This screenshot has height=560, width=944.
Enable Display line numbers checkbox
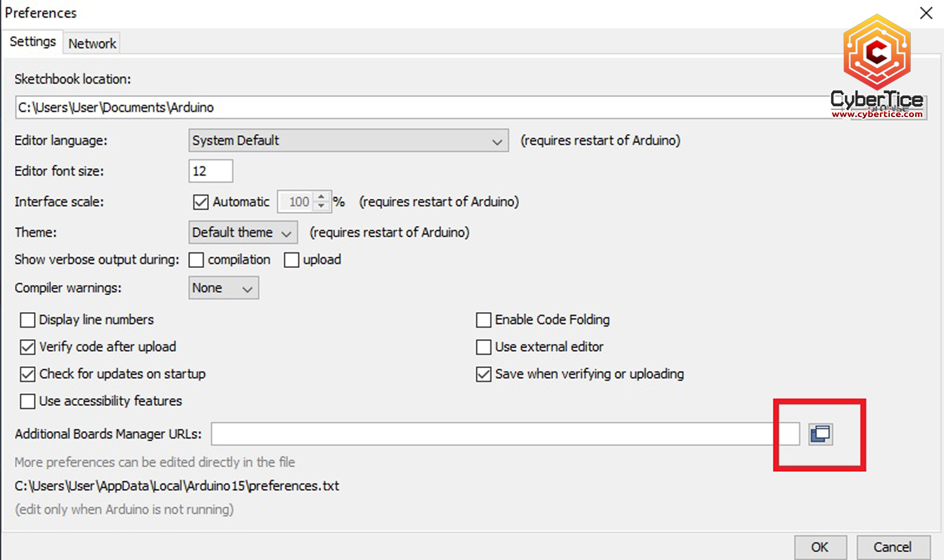click(x=28, y=320)
